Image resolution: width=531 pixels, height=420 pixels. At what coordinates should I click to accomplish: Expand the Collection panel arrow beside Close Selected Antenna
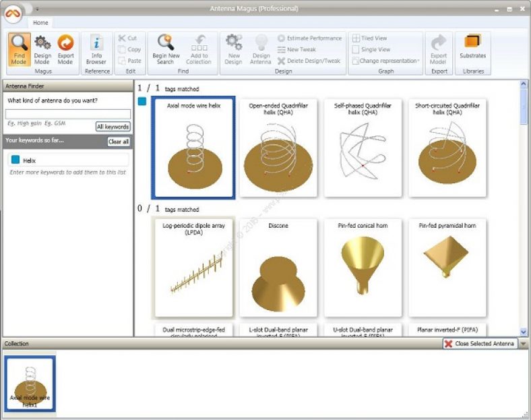tap(524, 344)
